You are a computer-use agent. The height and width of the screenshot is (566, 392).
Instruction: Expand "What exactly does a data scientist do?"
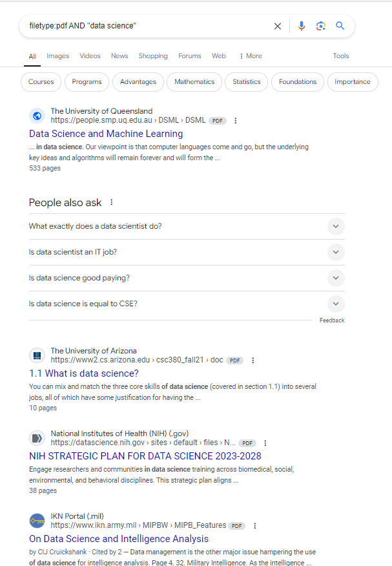(x=335, y=226)
